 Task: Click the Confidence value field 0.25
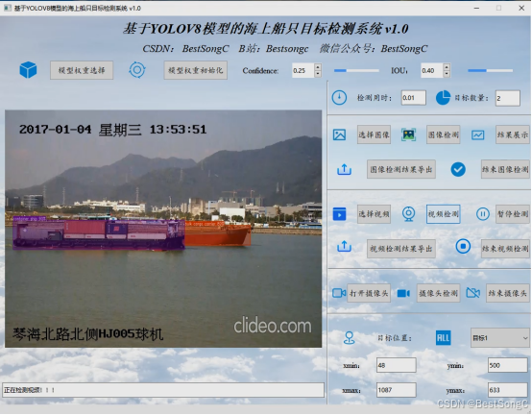303,70
